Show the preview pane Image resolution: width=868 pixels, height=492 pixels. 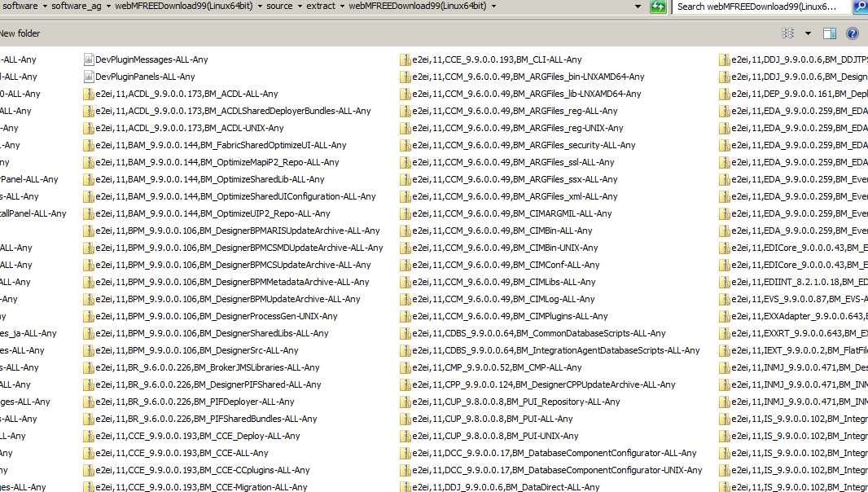(x=829, y=33)
